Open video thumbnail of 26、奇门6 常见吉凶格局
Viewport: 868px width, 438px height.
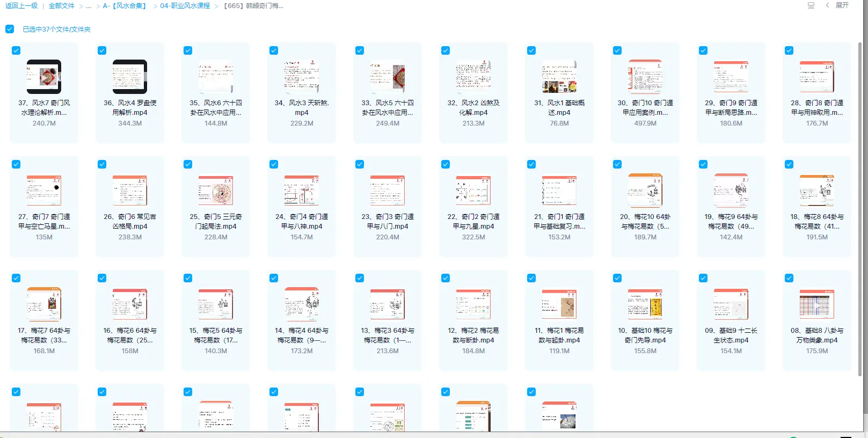130,191
